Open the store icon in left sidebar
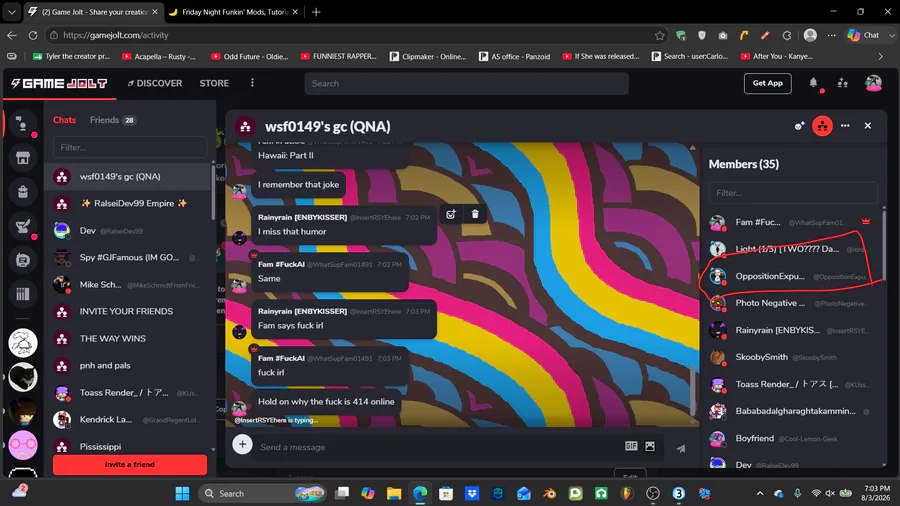900x506 pixels. tap(22, 158)
